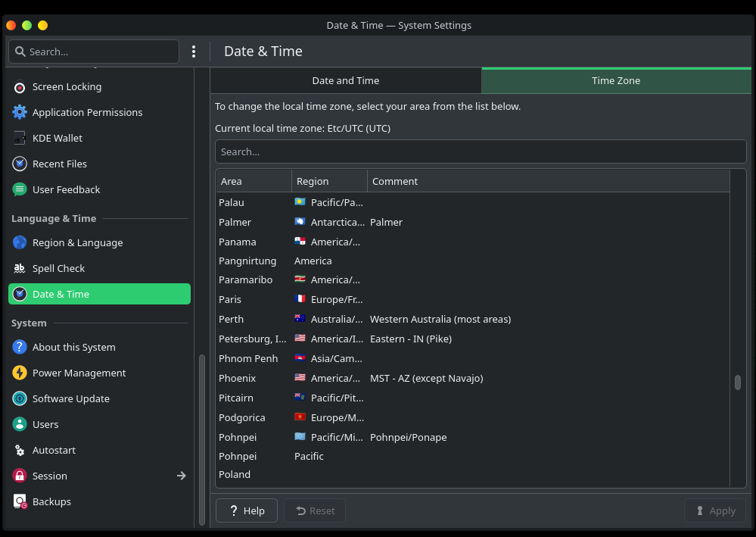Click the Spell Check icon
756x537 pixels.
(x=20, y=269)
